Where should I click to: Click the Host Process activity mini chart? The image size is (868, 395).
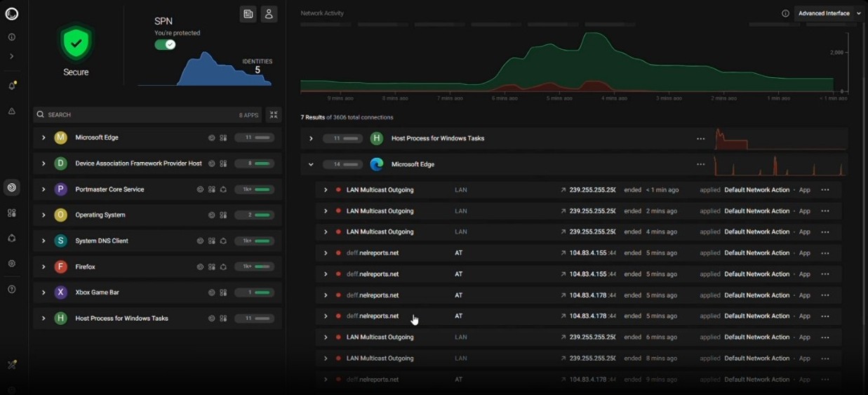pyautogui.click(x=780, y=138)
